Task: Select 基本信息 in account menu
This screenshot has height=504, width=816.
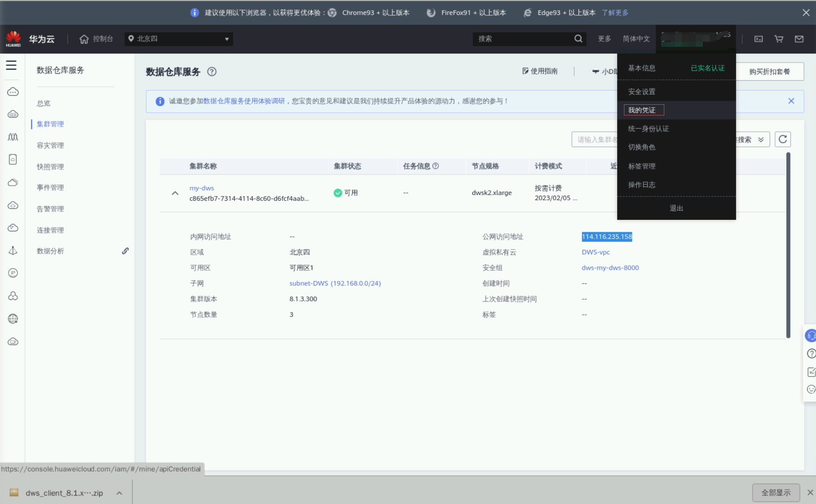Action: point(642,68)
